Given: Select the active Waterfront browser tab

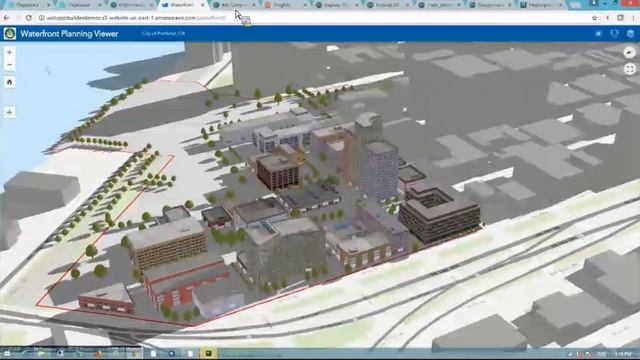Looking at the screenshot, I should (x=182, y=5).
